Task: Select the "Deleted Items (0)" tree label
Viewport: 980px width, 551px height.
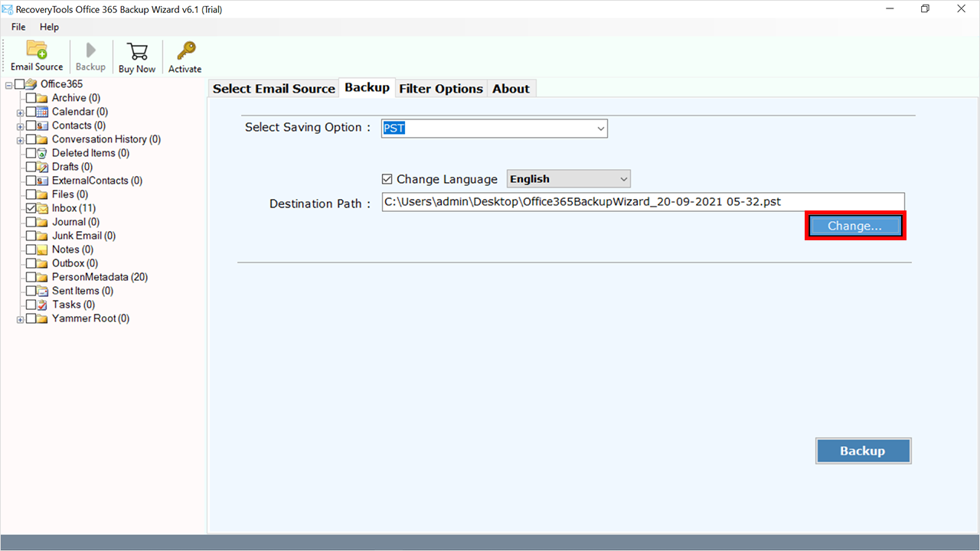Action: pyautogui.click(x=90, y=153)
